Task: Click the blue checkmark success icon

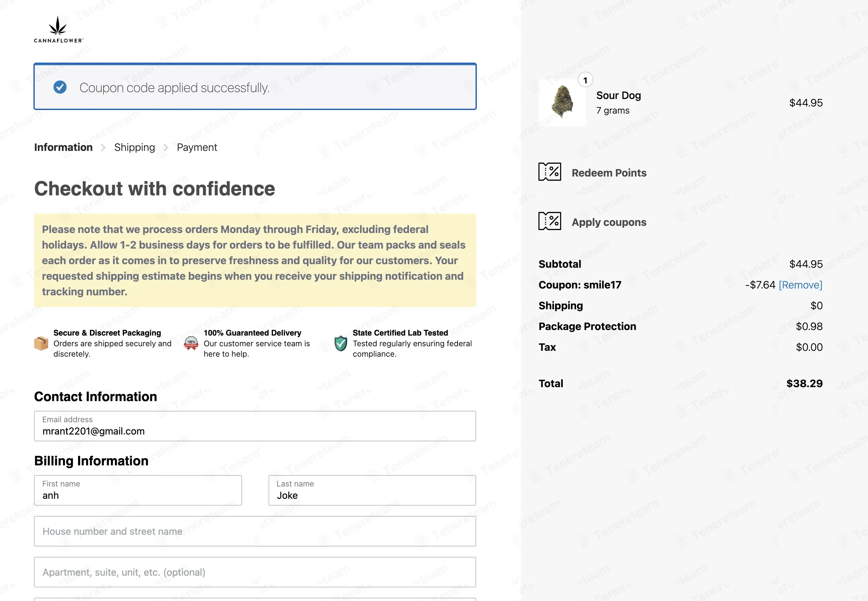Action: pyautogui.click(x=60, y=87)
